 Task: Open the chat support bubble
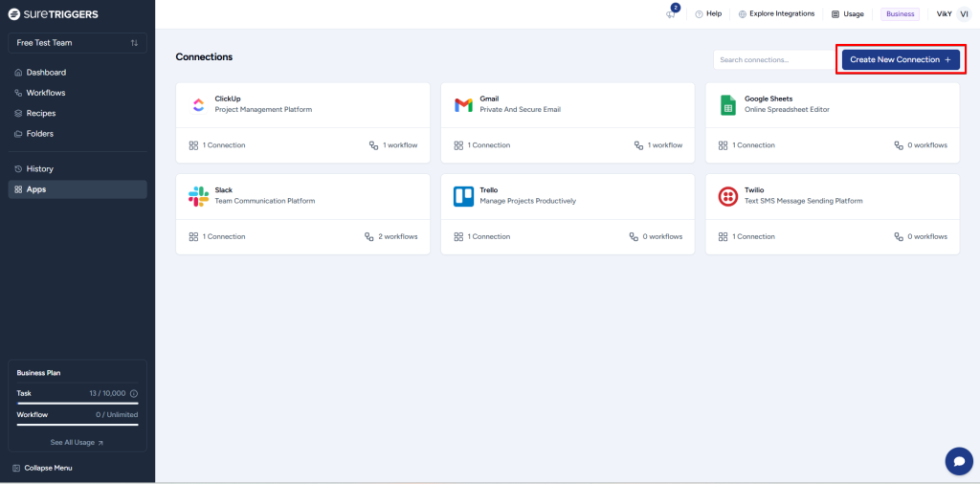point(958,461)
